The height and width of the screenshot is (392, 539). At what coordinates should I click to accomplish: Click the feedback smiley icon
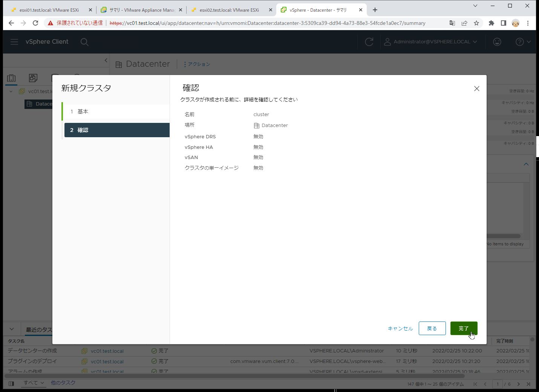(497, 42)
